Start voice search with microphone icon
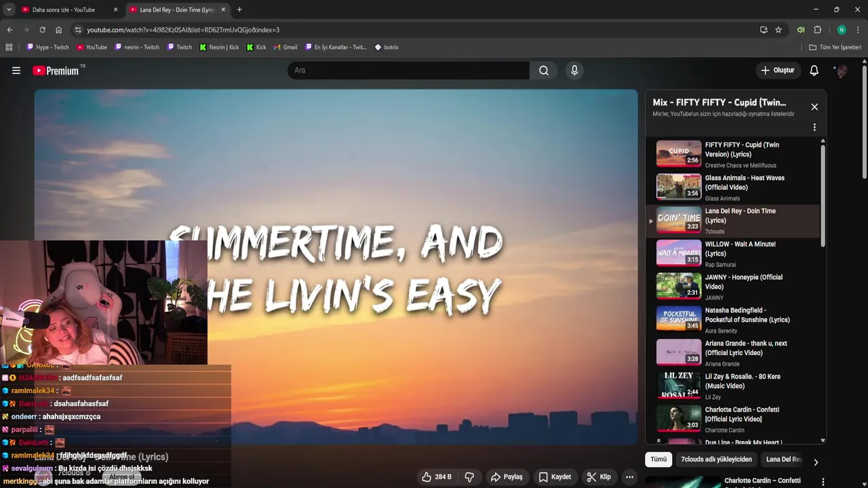The width and height of the screenshot is (868, 488). pyautogui.click(x=574, y=70)
